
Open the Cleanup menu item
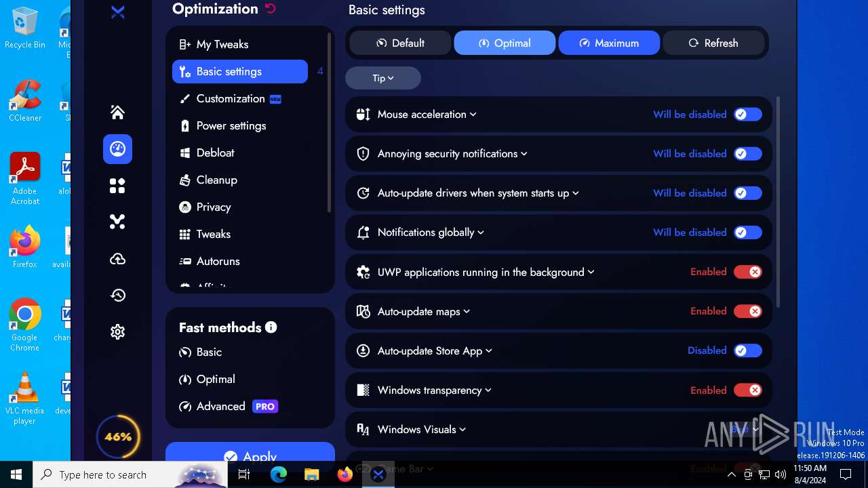pos(240,180)
